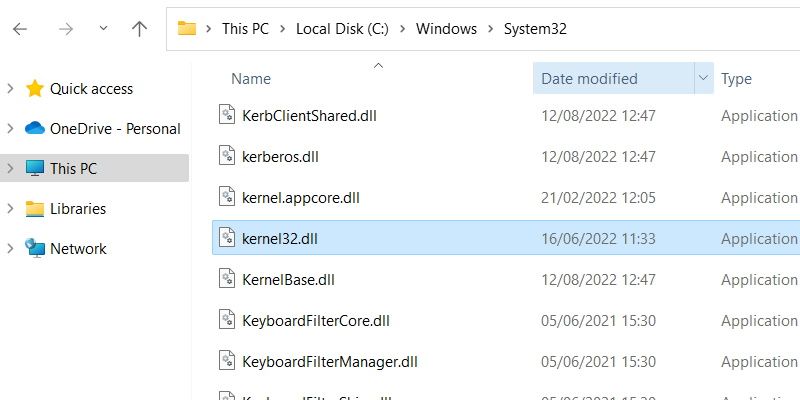Click the kerberos.dll file icon
This screenshot has height=400, width=800.
(226, 156)
